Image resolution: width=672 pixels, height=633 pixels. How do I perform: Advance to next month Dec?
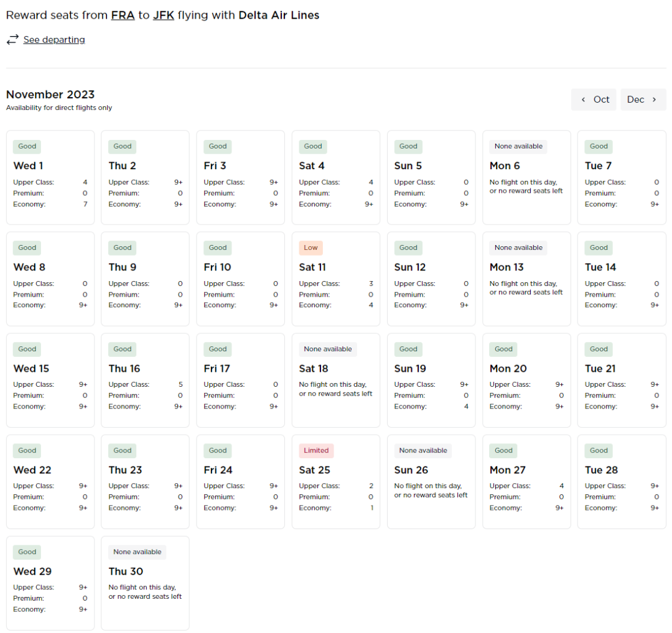[643, 99]
